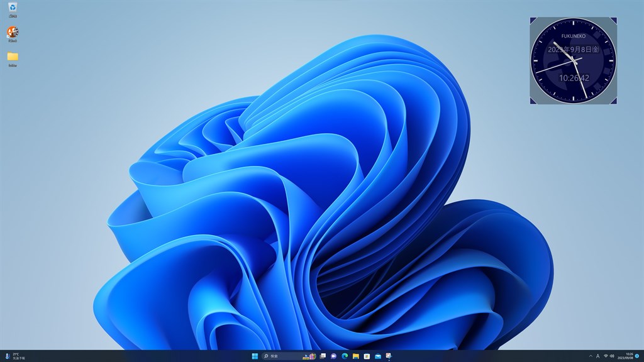The height and width of the screenshot is (362, 644).
Task: Open the purple Chat taskbar icon
Action: click(333, 356)
